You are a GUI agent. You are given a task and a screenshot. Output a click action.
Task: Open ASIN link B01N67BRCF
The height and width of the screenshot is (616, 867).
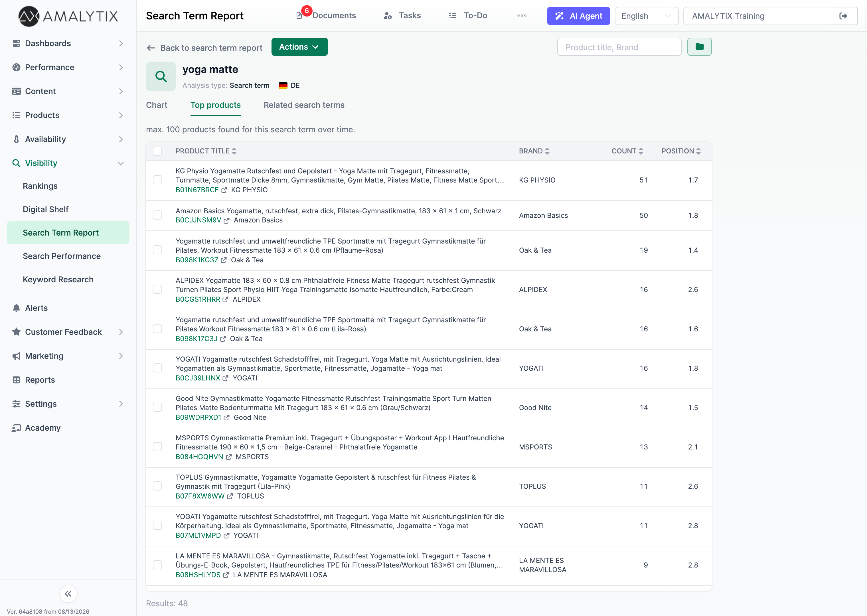click(x=197, y=190)
